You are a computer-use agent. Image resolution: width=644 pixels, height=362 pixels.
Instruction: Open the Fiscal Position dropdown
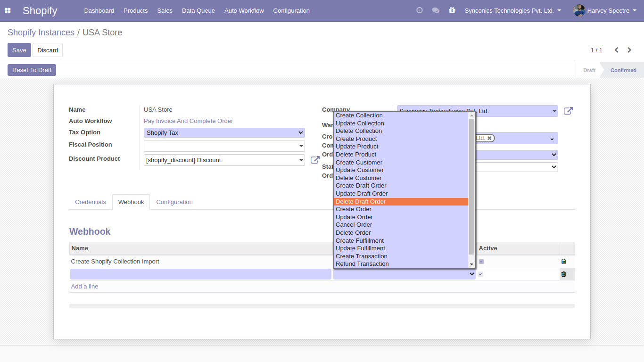coord(224,146)
